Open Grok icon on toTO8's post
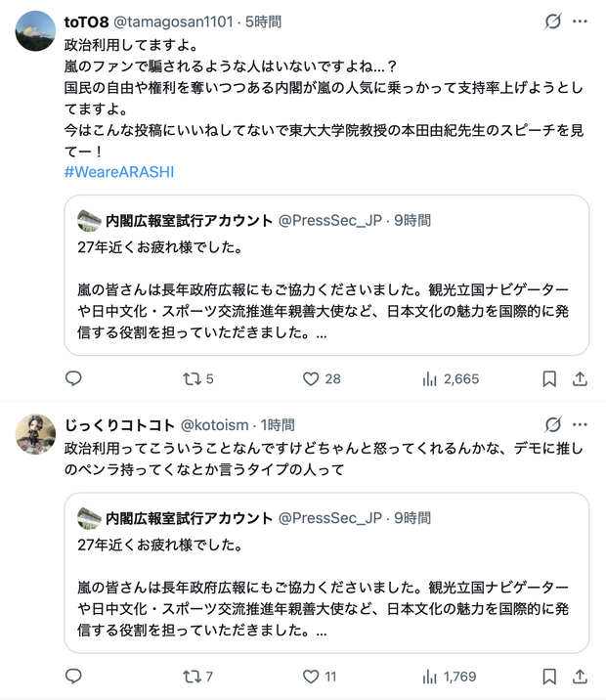This screenshot has height=700, width=606. click(x=553, y=21)
